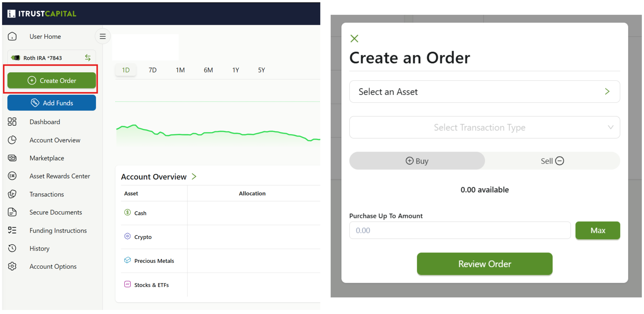Open Dashboard via its grid icon
This screenshot has width=644, height=314.
pyautogui.click(x=12, y=122)
